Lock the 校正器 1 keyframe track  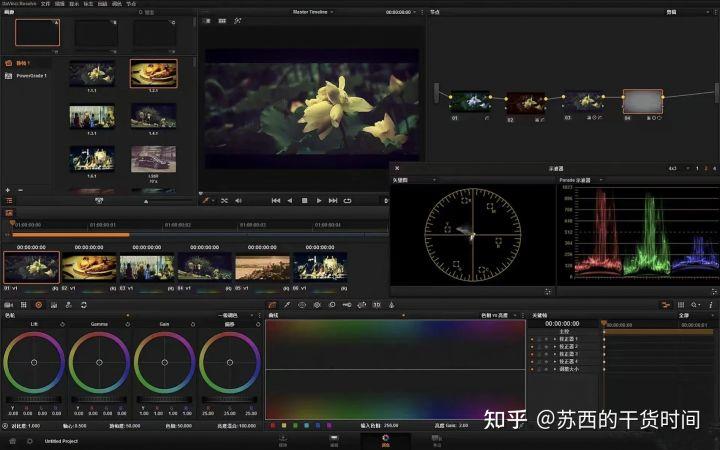click(539, 339)
